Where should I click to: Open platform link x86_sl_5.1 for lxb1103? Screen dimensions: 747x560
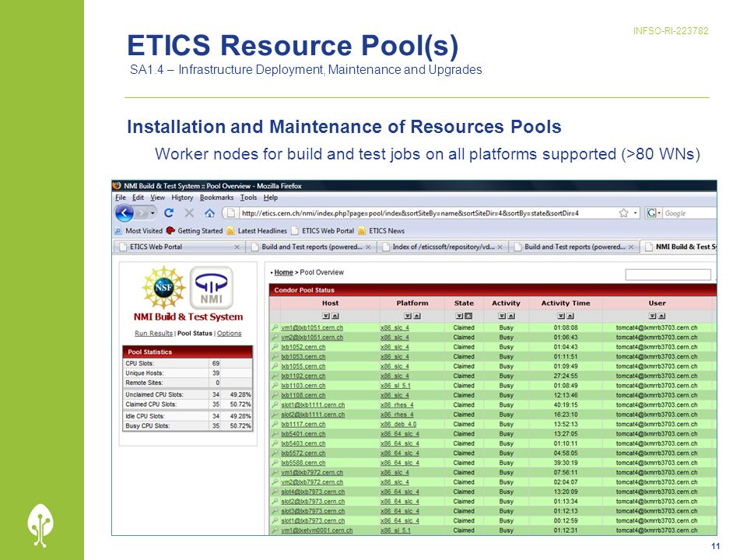395,386
